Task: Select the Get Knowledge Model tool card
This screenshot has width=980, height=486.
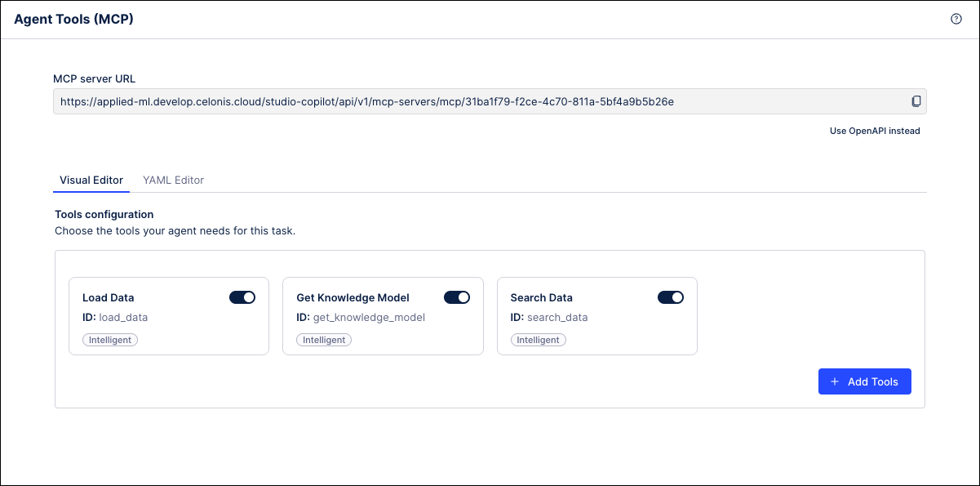Action: (383, 316)
